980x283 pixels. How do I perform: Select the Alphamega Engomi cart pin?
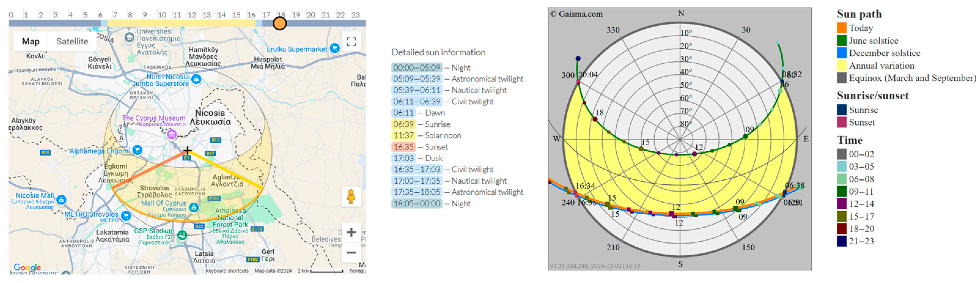tap(137, 150)
